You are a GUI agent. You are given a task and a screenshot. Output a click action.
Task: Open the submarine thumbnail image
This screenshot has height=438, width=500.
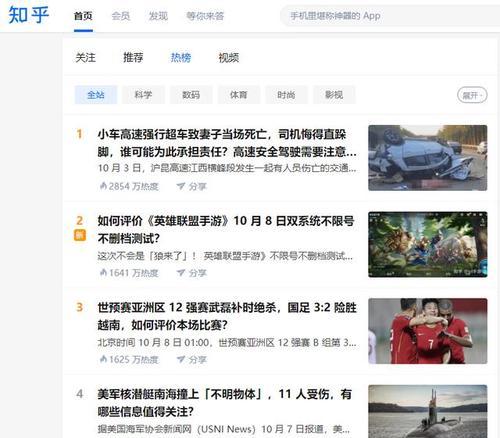[428, 411]
